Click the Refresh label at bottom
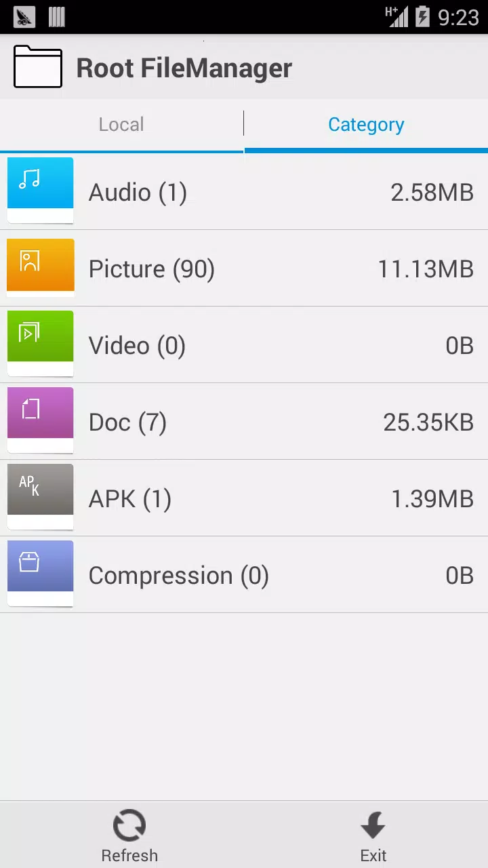The height and width of the screenshot is (868, 488). (129, 856)
